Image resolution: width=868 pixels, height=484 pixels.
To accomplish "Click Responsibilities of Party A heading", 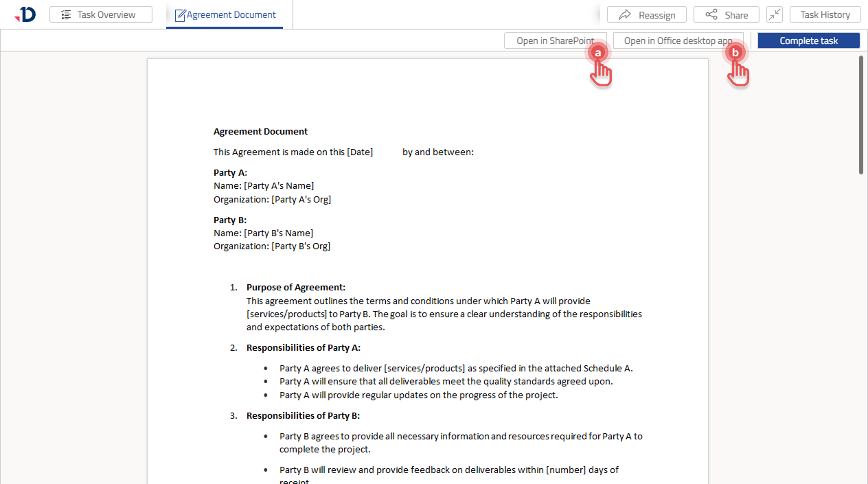I will (304, 347).
